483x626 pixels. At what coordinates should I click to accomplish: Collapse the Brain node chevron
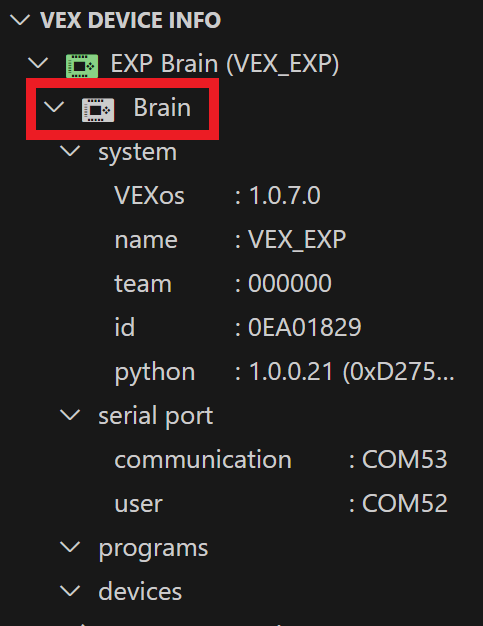tap(54, 107)
